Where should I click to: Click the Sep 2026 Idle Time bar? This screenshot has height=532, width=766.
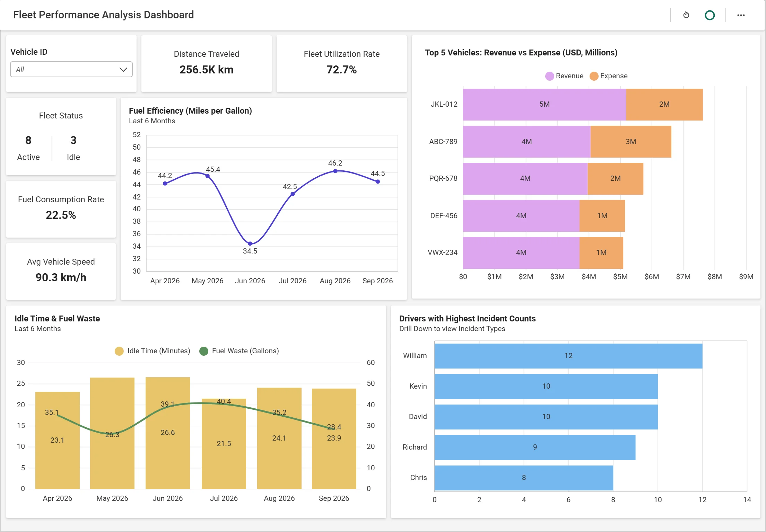click(x=334, y=439)
